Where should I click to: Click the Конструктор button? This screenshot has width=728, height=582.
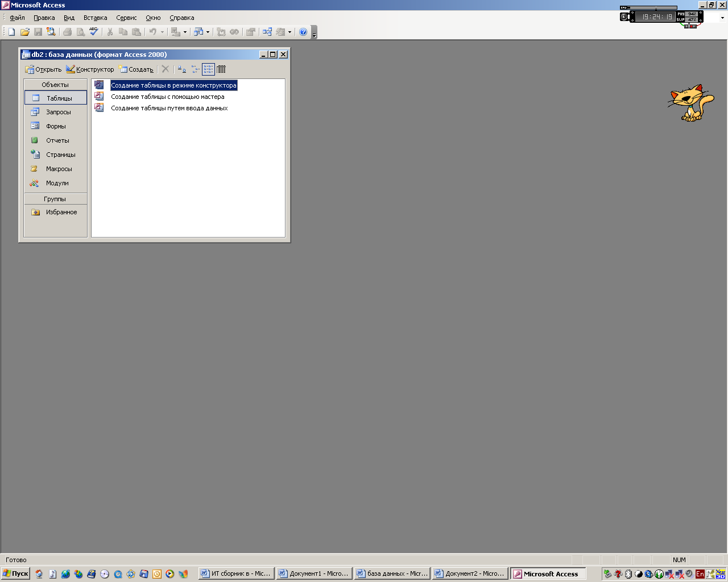[90, 69]
